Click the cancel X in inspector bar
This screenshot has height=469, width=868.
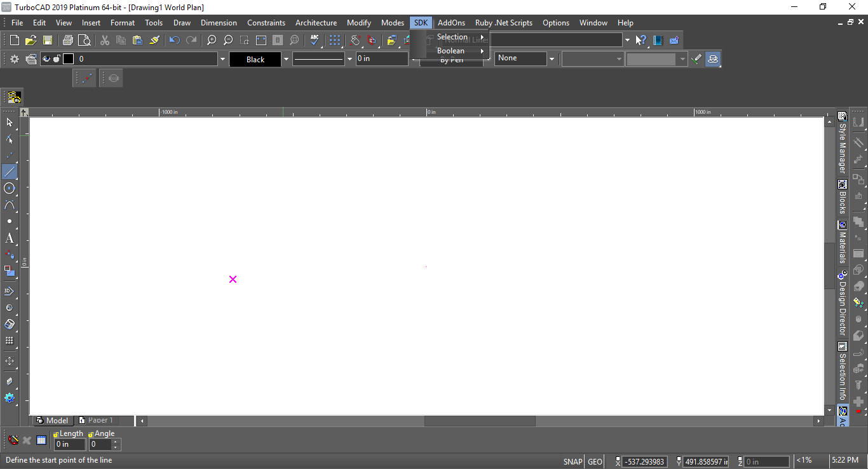coord(27,440)
